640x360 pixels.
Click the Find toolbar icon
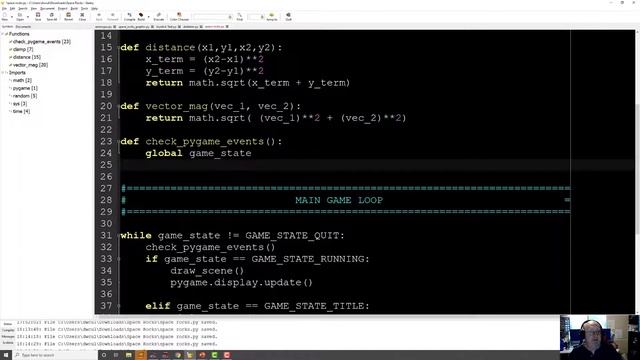pyautogui.click(x=240, y=16)
